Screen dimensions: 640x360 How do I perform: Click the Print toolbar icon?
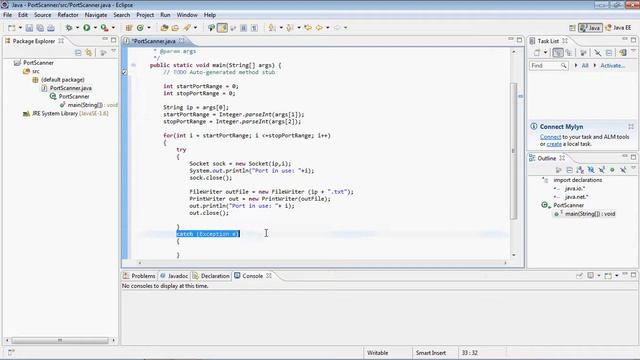point(51,28)
